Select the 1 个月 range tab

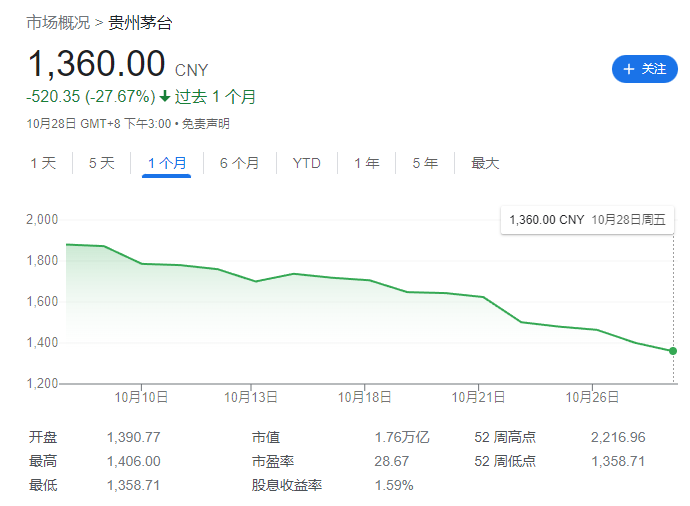click(167, 163)
